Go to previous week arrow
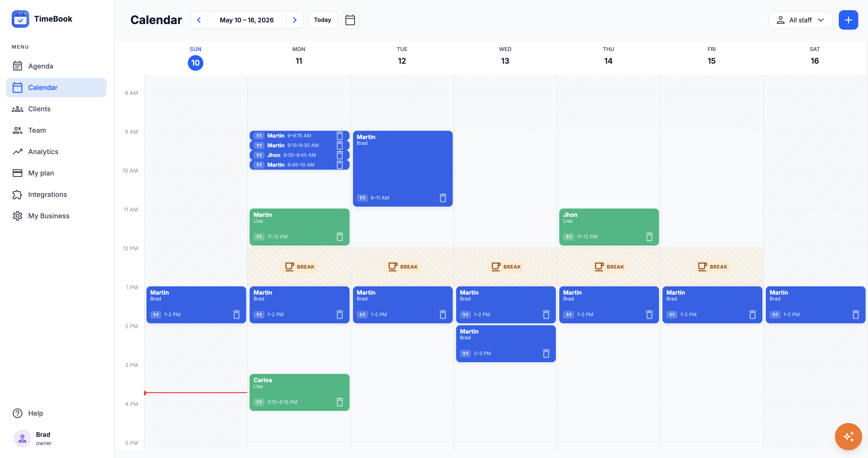 tap(199, 20)
